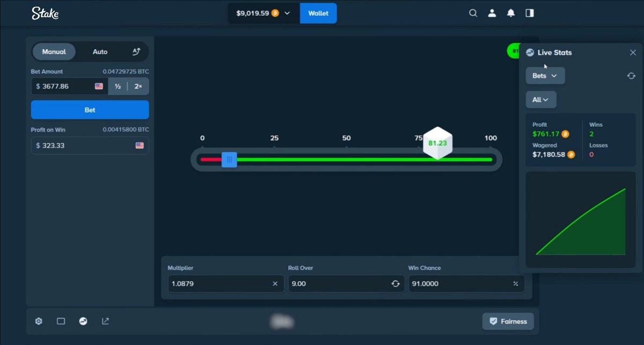644x345 pixels.
Task: Click the 81.23 dice result cube
Action: (438, 143)
